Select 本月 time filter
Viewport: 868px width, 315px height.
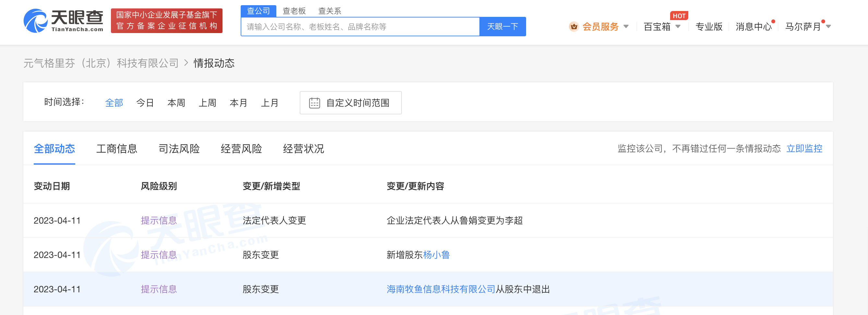tap(238, 103)
